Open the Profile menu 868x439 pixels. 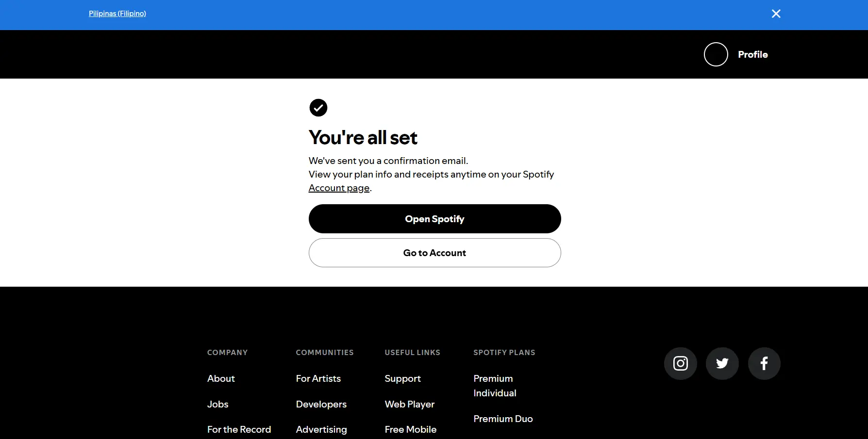pyautogui.click(x=752, y=54)
